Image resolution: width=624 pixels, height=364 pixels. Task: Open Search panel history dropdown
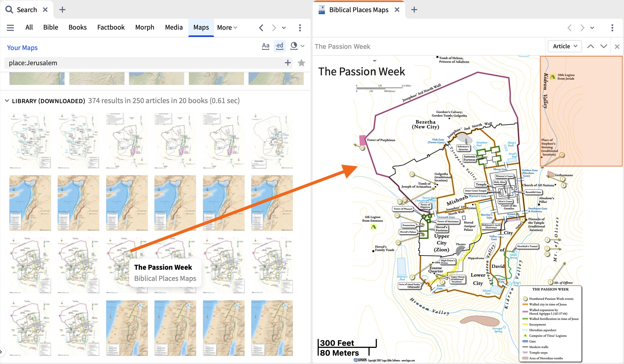pos(284,28)
